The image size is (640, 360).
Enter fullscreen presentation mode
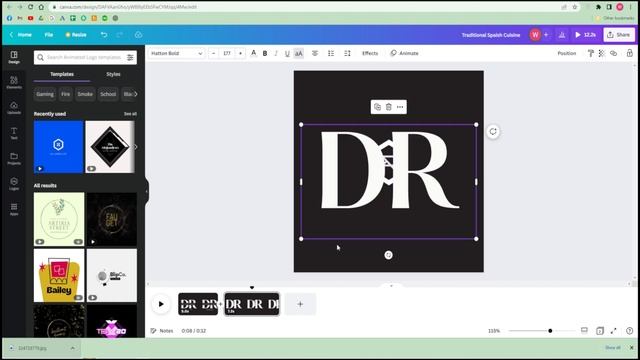[x=613, y=331]
